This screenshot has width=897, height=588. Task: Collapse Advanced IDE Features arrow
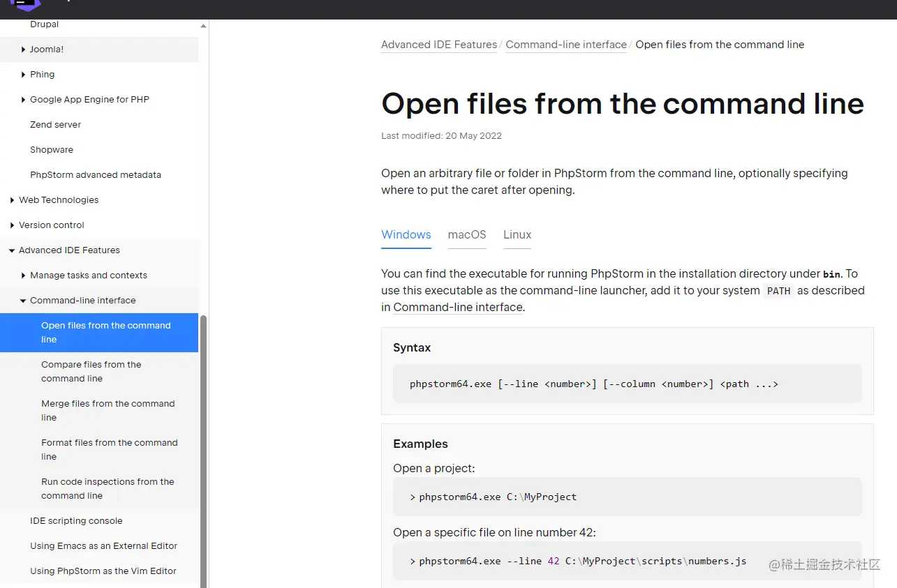13,250
